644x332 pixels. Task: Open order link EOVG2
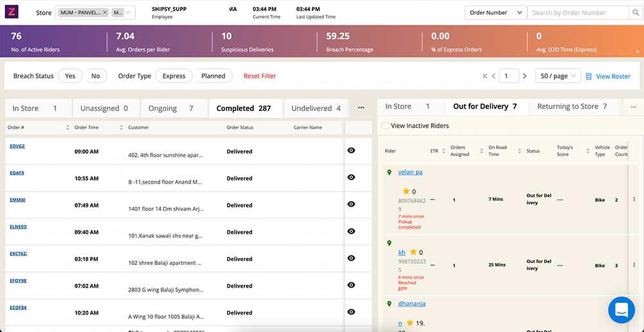(17, 146)
